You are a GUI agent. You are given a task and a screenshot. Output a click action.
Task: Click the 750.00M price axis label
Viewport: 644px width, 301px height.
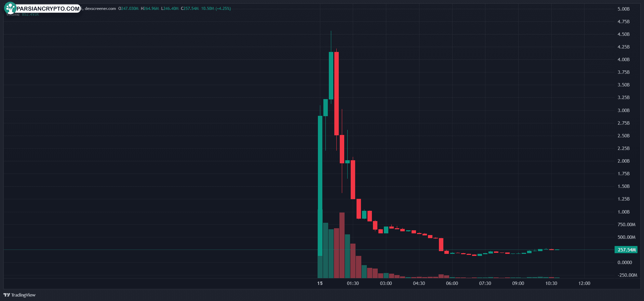(x=626, y=224)
